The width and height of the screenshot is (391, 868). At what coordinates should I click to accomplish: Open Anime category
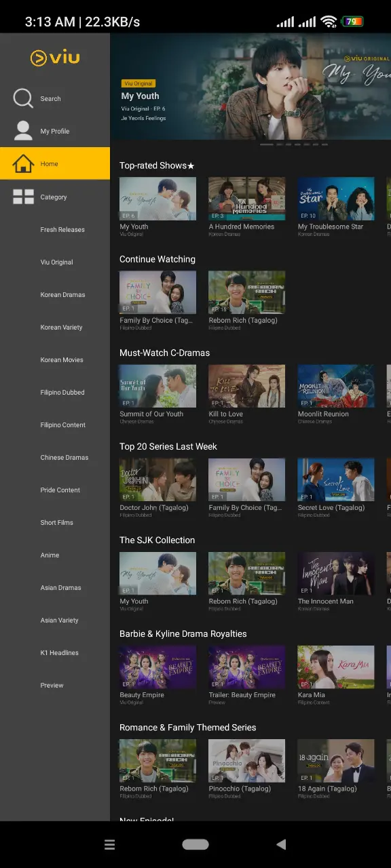(50, 555)
